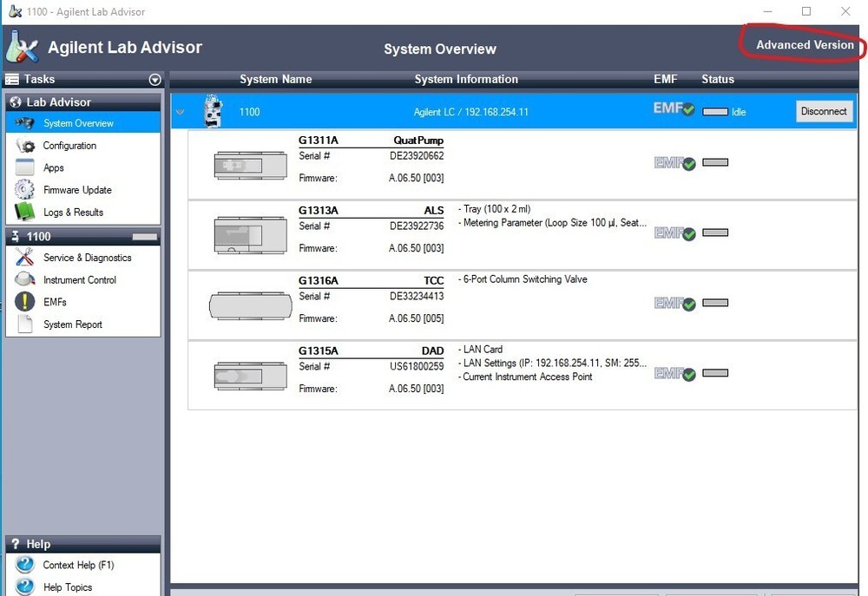Click the Instrument Control icon
The image size is (868, 596).
click(25, 279)
